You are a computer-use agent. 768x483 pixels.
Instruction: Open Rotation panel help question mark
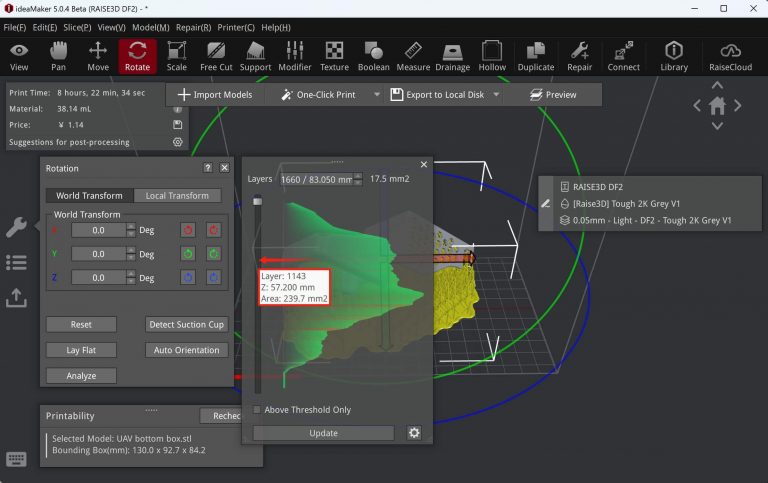208,168
